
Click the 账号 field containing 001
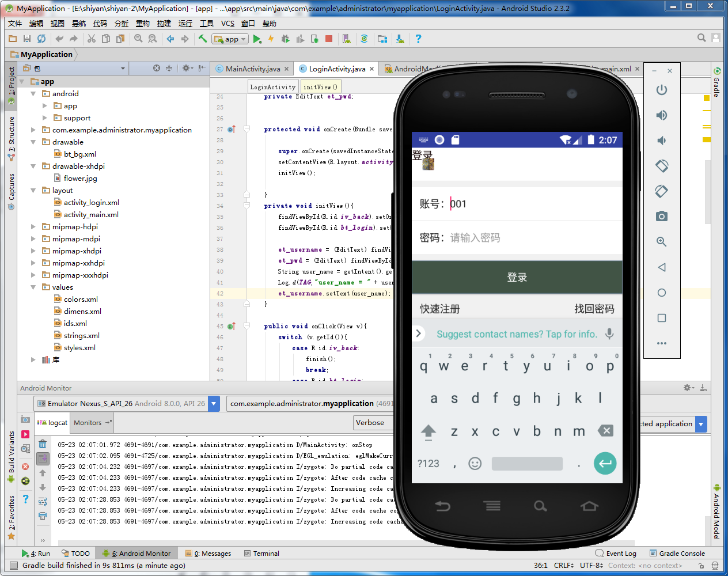pos(517,204)
